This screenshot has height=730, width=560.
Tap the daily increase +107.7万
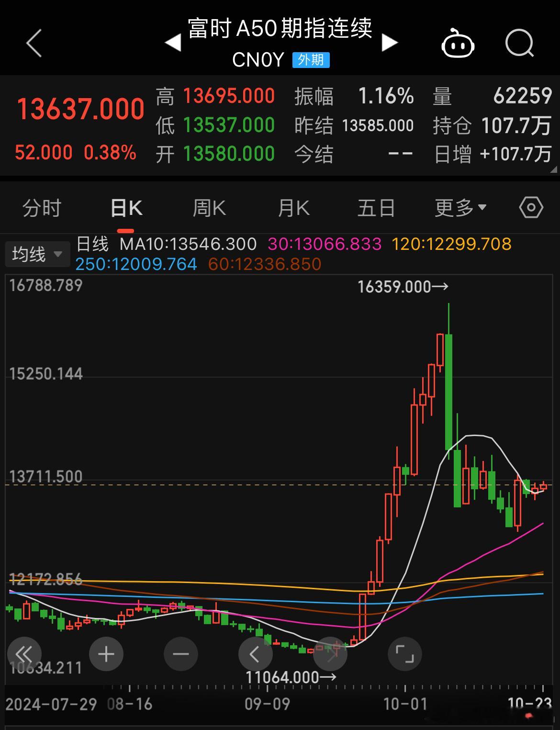515,154
